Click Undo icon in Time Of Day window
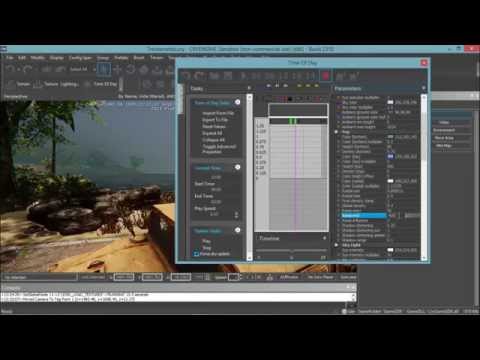This screenshot has width=480, height=360. pyautogui.click(x=186, y=76)
